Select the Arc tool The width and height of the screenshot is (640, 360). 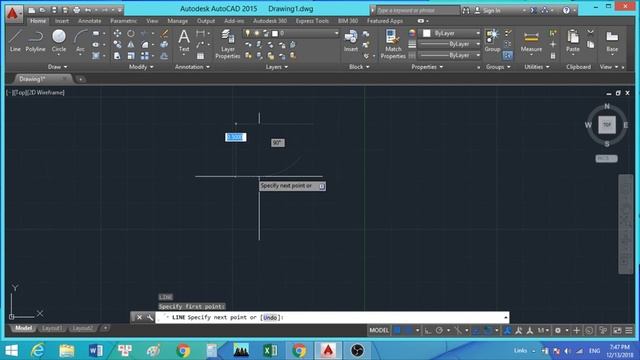point(80,41)
